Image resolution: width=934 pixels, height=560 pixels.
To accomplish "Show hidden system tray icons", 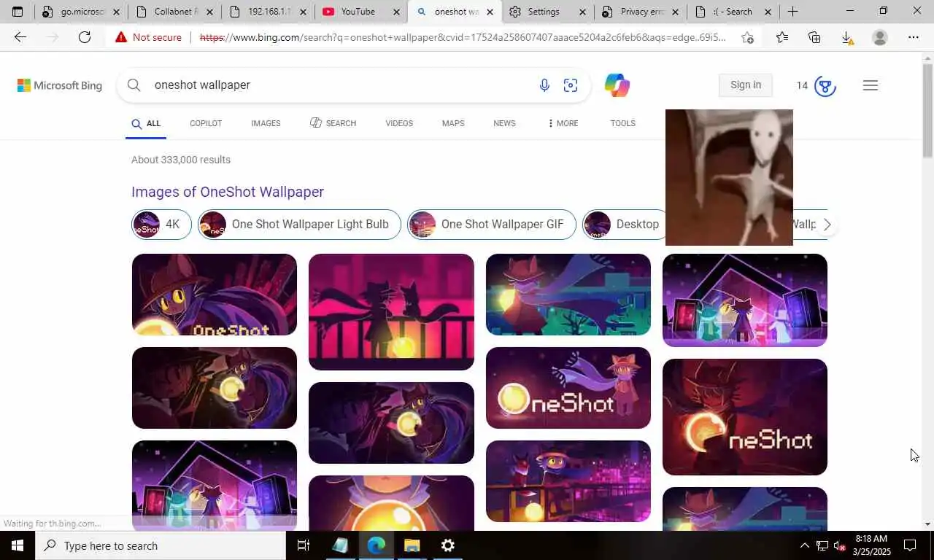I will point(804,545).
